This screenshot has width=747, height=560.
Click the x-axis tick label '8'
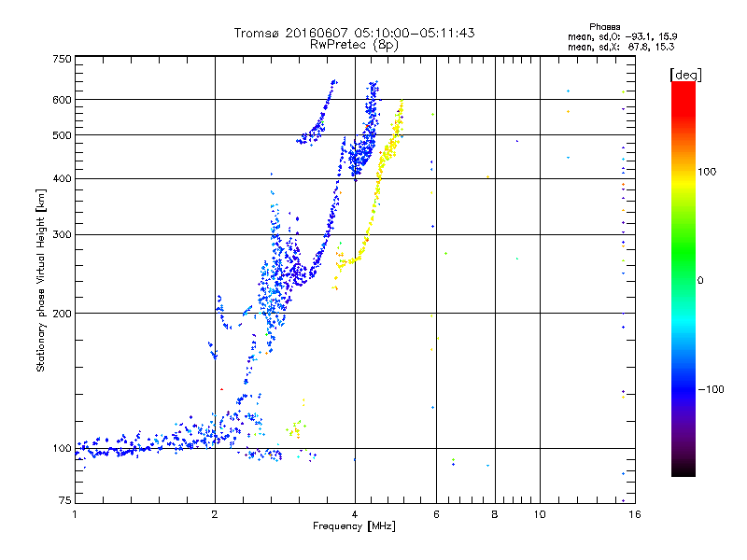[495, 514]
